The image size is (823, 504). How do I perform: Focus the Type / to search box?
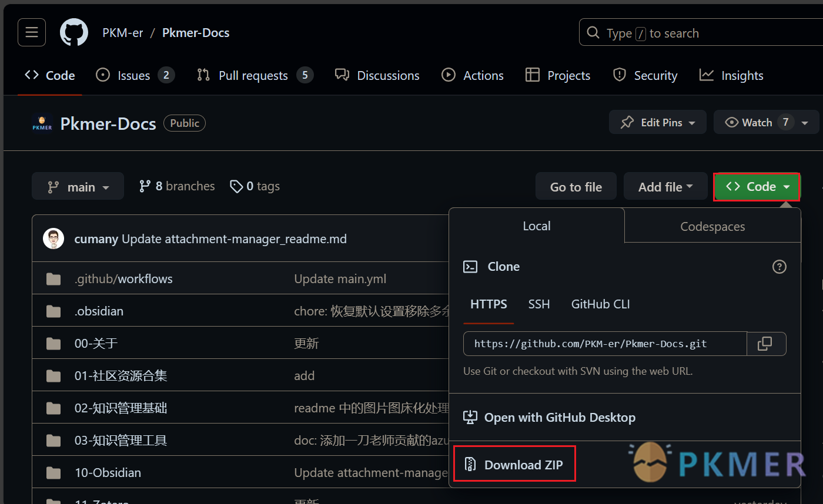(700, 33)
